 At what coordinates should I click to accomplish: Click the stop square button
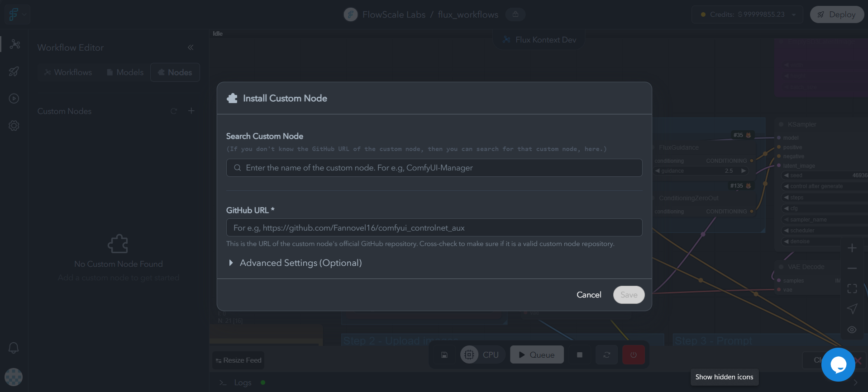point(580,355)
